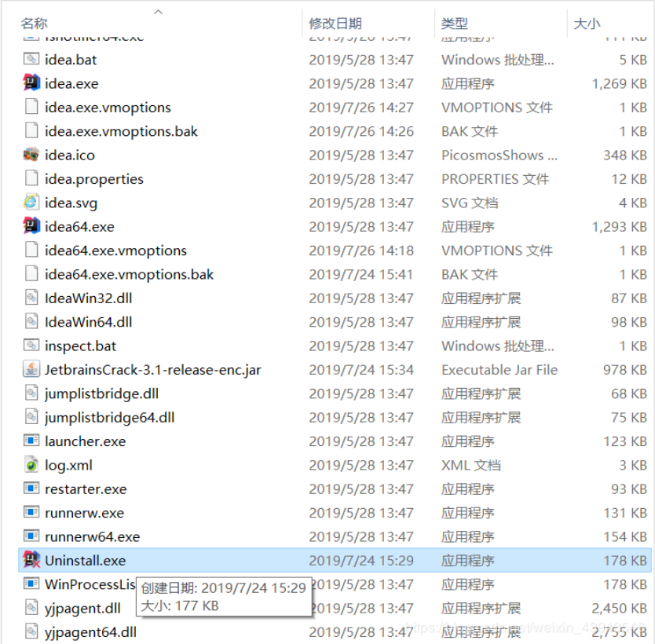Click the 2,450 KB size cell
This screenshot has width=655, height=644.
pos(620,608)
